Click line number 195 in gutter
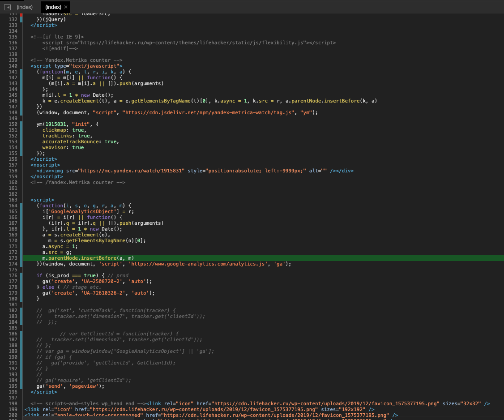The width and height of the screenshot is (504, 420). click(x=13, y=386)
